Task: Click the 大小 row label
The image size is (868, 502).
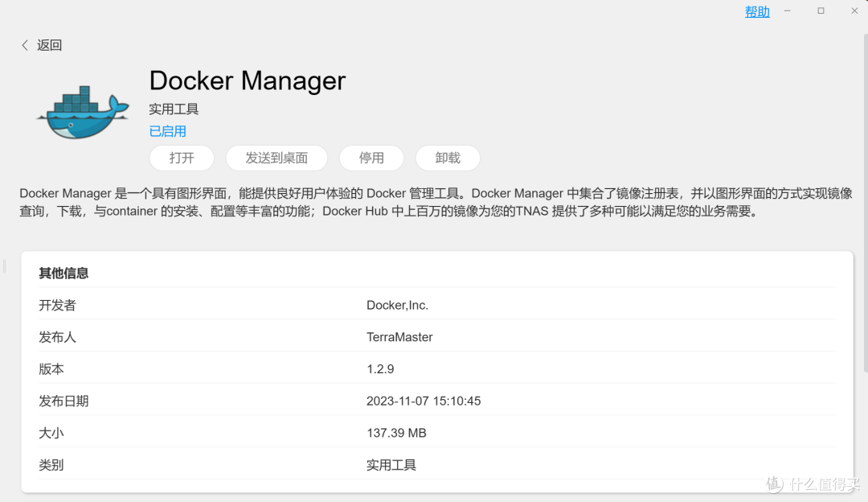Action: pos(51,434)
